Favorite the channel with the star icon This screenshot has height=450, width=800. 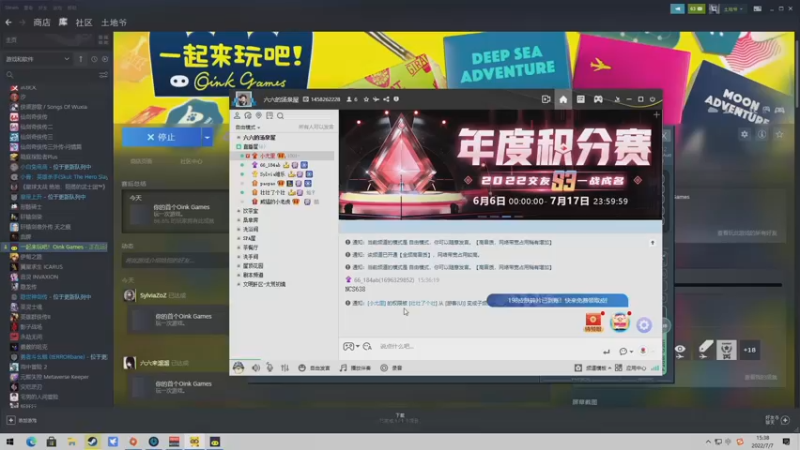click(366, 99)
